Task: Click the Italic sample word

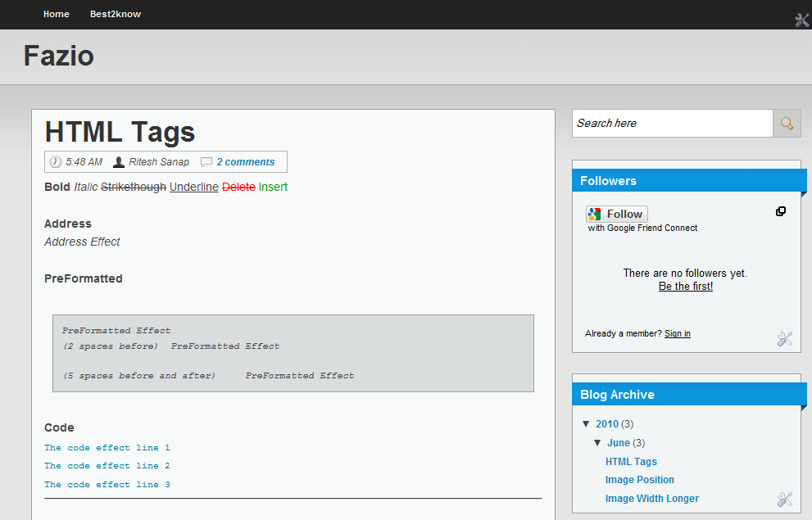Action: click(85, 187)
